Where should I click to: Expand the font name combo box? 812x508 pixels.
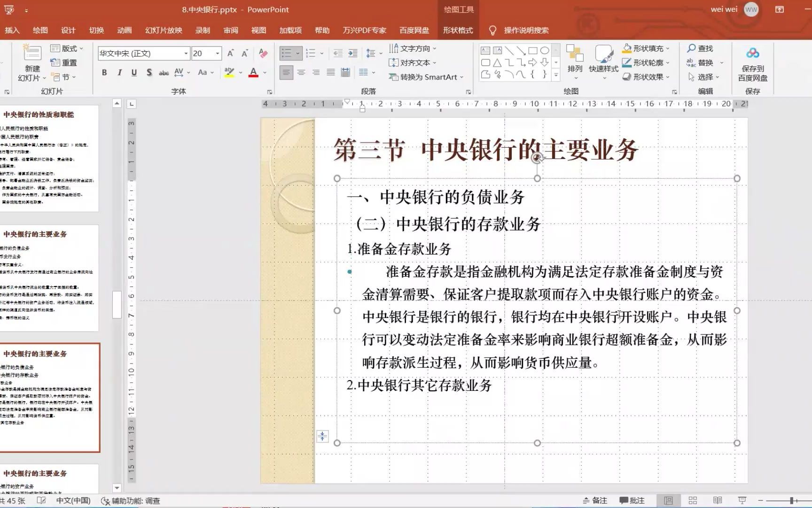(x=186, y=53)
